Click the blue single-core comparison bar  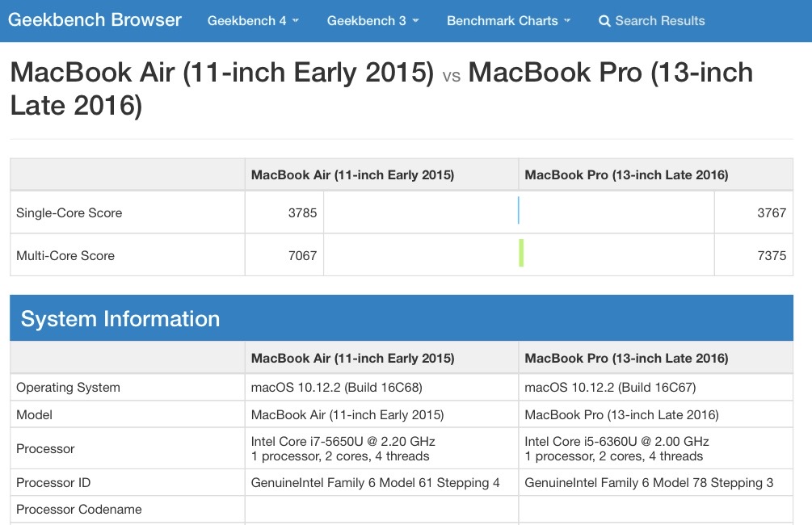click(519, 210)
